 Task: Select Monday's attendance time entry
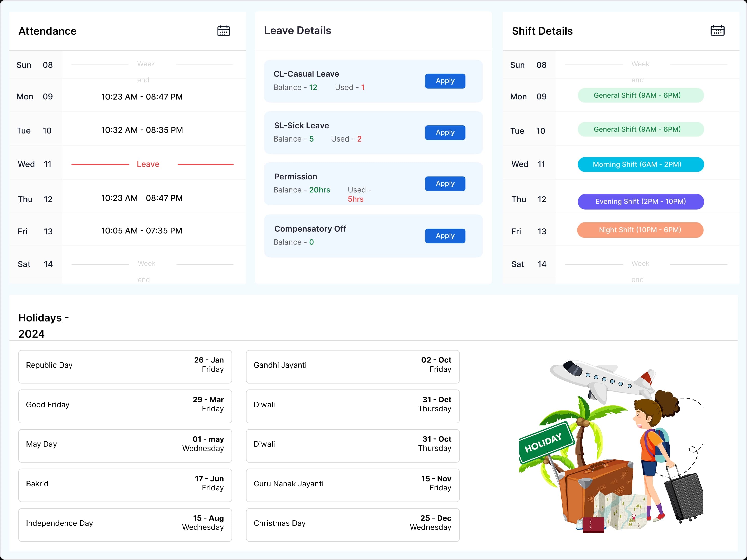(x=142, y=97)
